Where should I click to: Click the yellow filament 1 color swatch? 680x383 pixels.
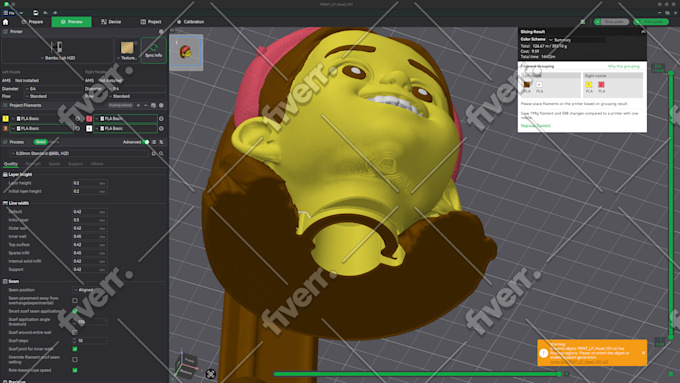(x=5, y=118)
